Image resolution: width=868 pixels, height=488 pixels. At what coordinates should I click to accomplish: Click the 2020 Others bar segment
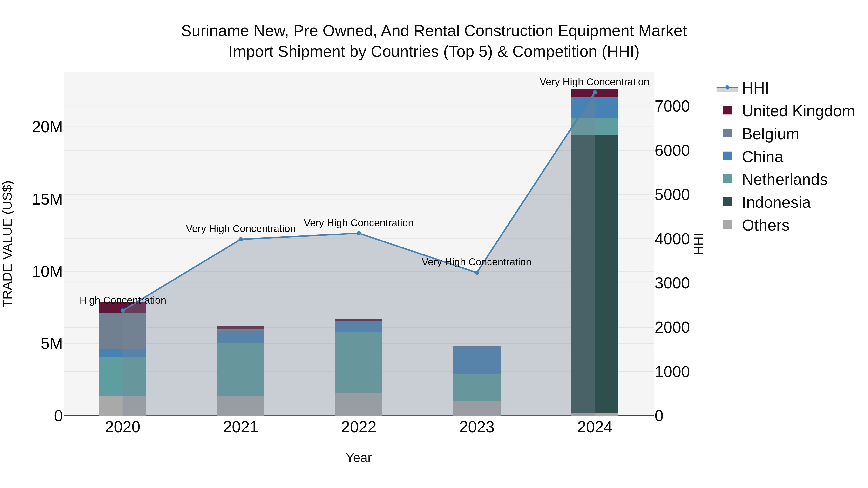click(123, 406)
